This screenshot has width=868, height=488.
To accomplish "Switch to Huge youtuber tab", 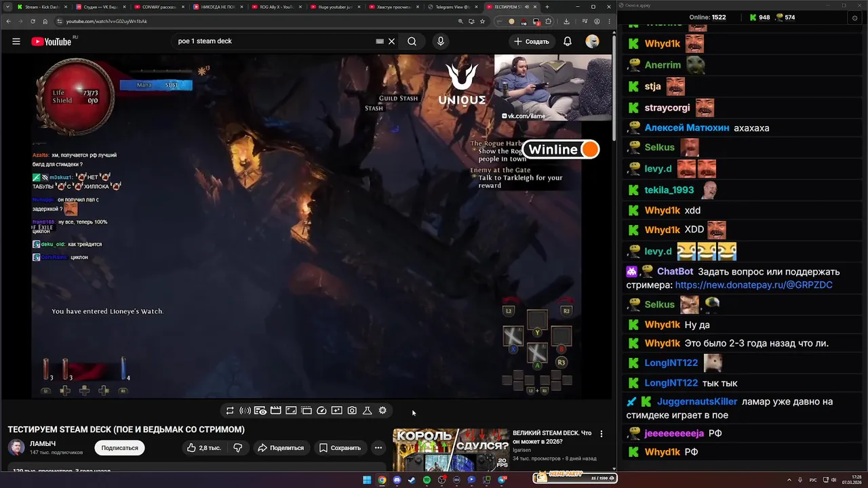I will pos(335,7).
